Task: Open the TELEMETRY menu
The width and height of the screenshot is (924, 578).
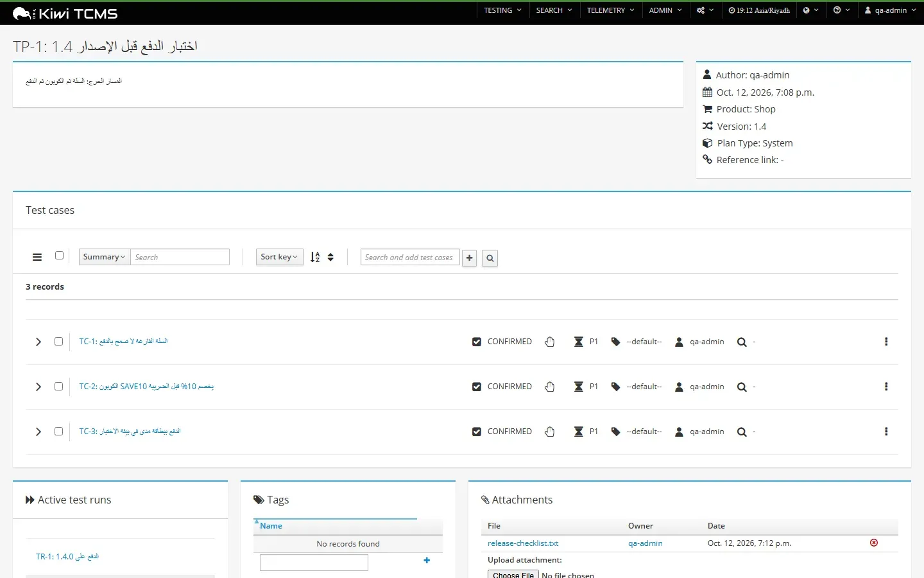Action: (x=611, y=10)
